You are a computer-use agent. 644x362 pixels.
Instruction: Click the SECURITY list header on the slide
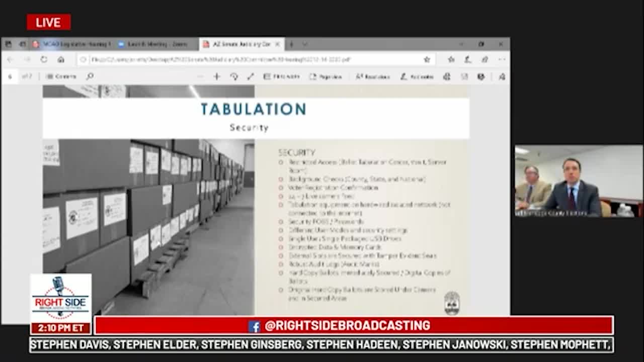coord(297,152)
